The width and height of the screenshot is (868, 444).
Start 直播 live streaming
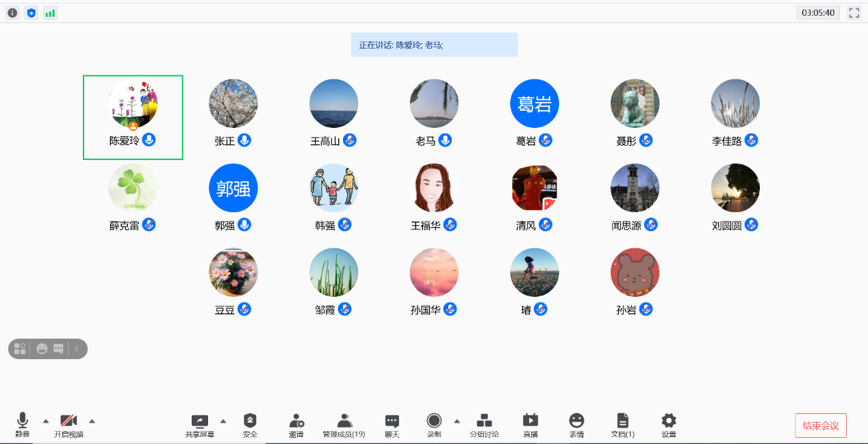point(531,425)
